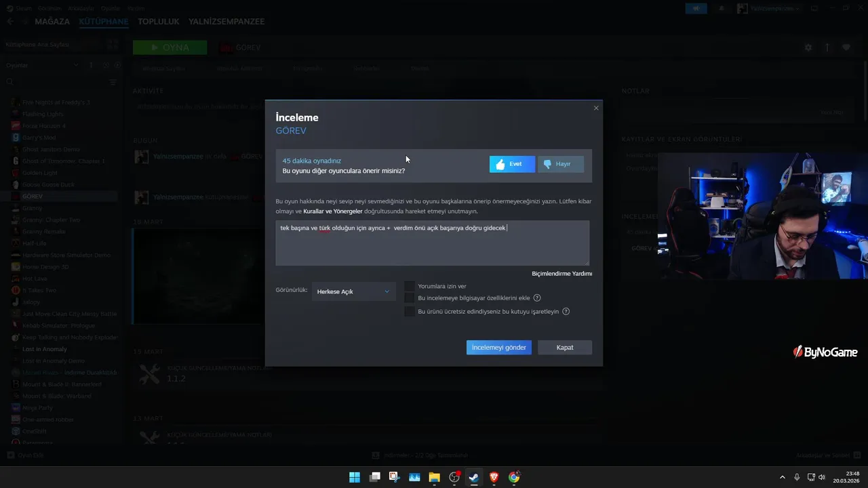
Task: Close the İnceleme dialog with X
Action: [x=596, y=108]
